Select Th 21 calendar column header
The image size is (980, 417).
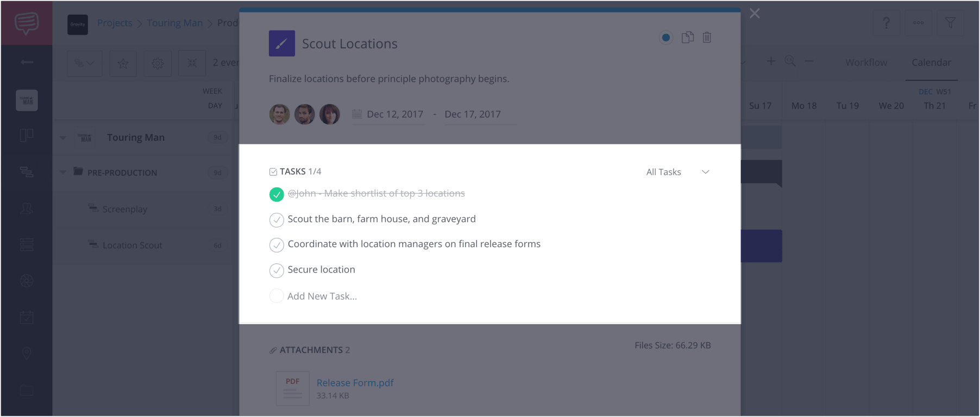pos(935,106)
